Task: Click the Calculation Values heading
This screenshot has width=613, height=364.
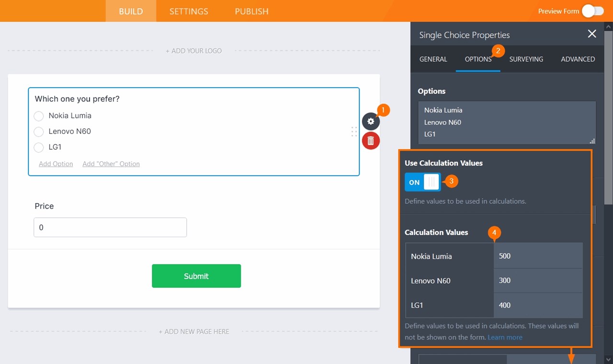Action: click(436, 232)
